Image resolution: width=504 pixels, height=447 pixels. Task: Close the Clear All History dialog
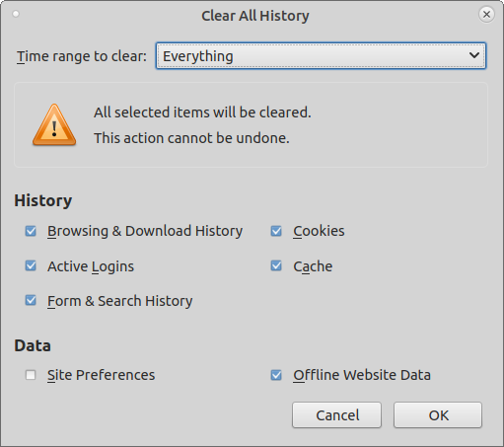486,15
